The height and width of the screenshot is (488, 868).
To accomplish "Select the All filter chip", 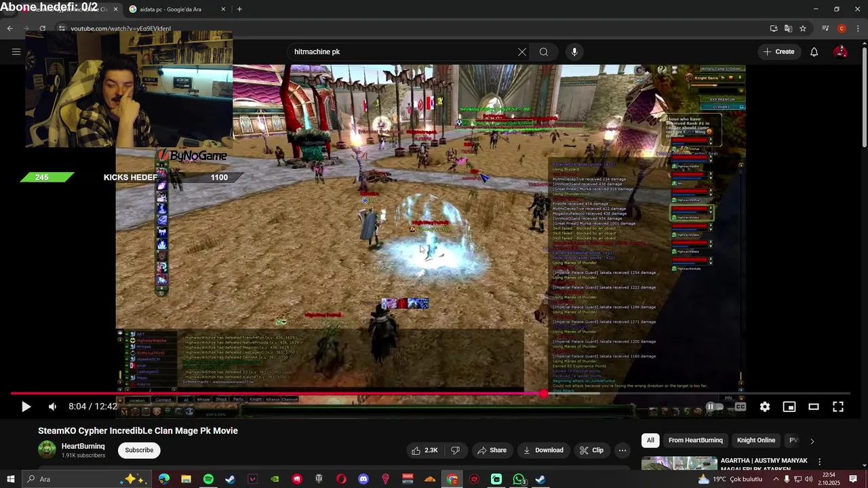I will click(x=650, y=441).
